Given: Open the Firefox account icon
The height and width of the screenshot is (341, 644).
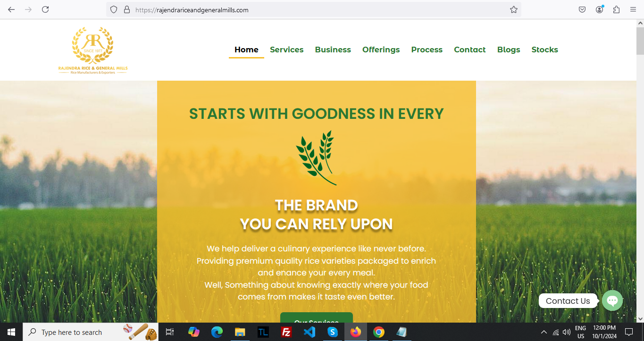Looking at the screenshot, I should tap(600, 9).
